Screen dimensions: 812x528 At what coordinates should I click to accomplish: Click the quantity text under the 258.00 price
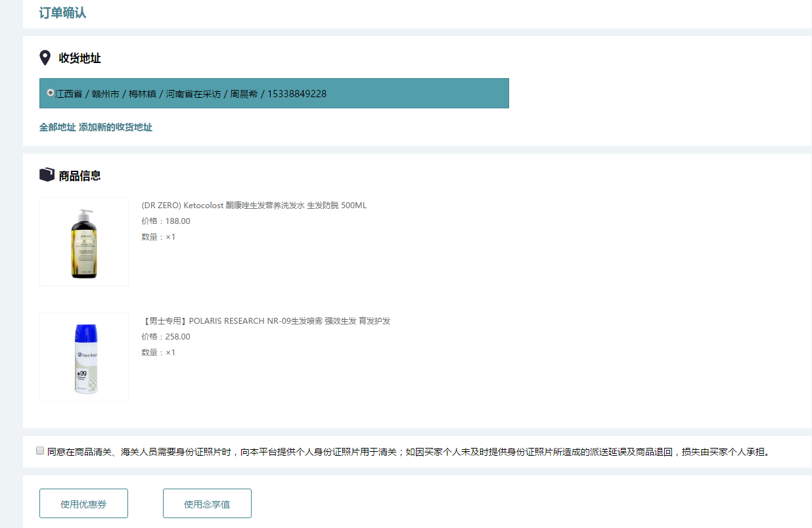158,353
